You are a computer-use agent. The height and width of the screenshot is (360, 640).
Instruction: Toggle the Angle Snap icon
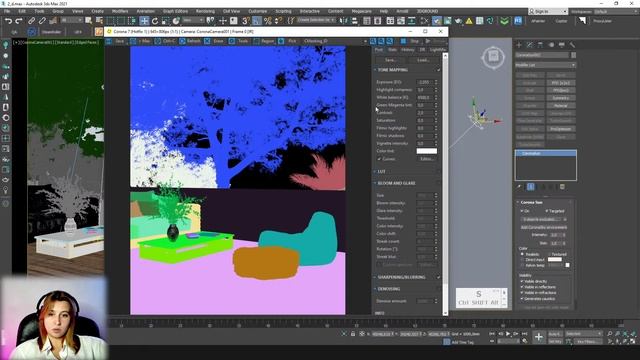[256, 20]
